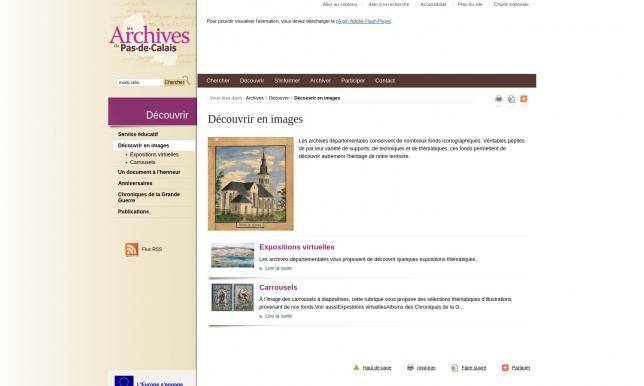Click Lire la suite under Carrousels
644x386 pixels.
(278, 316)
